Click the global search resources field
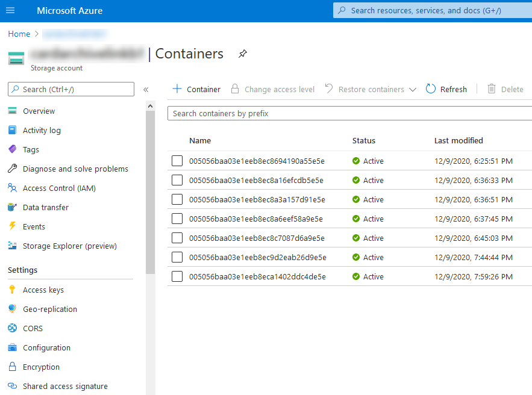The height and width of the screenshot is (395, 532). (x=432, y=10)
